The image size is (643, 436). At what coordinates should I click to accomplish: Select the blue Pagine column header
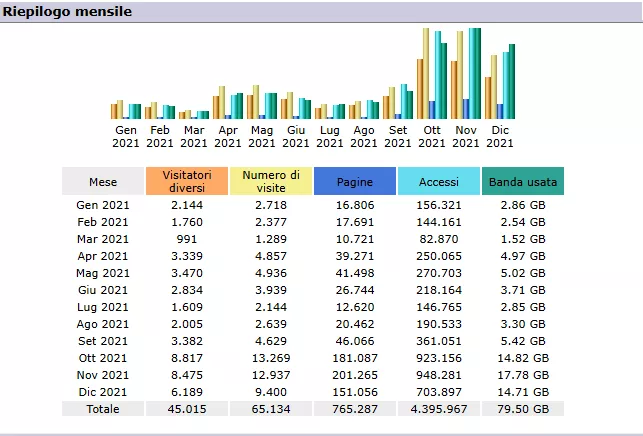354,181
